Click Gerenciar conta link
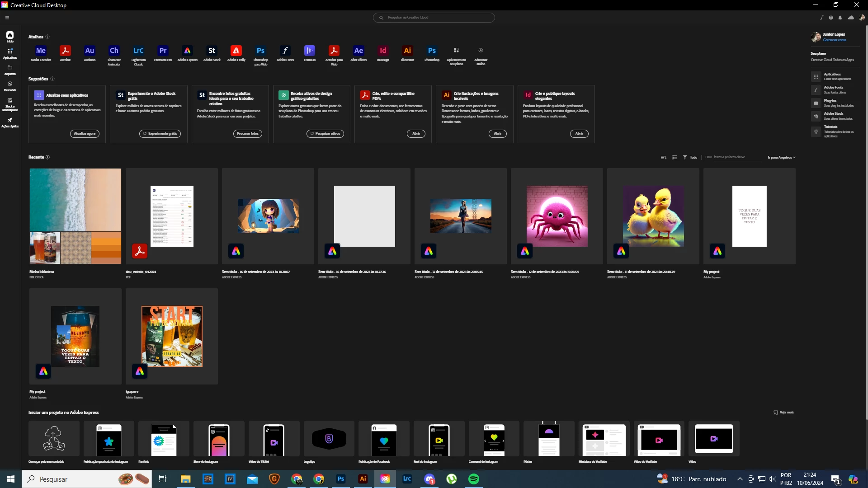The width and height of the screenshot is (868, 488). point(834,40)
